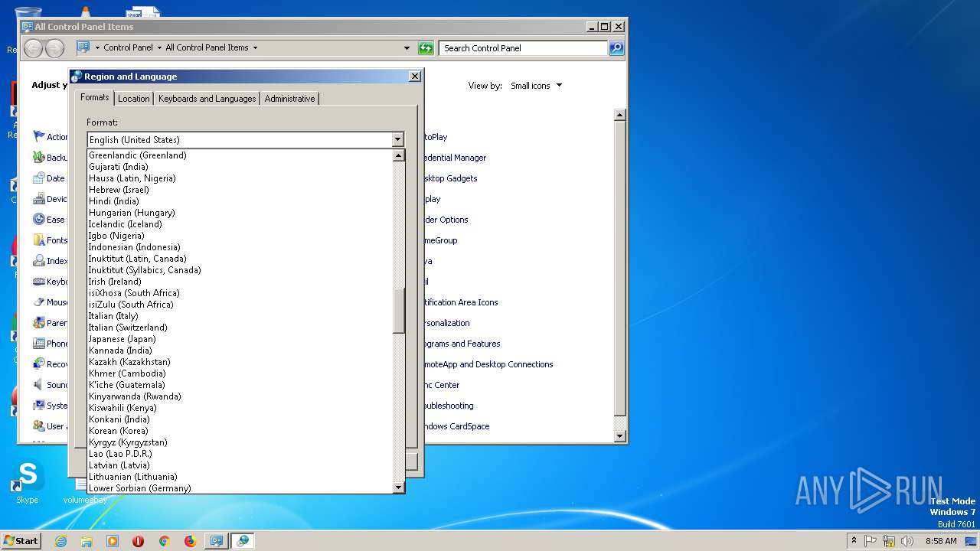Click Control Panel window scroll-down arrow
Screen dimensions: 980x551
point(620,436)
